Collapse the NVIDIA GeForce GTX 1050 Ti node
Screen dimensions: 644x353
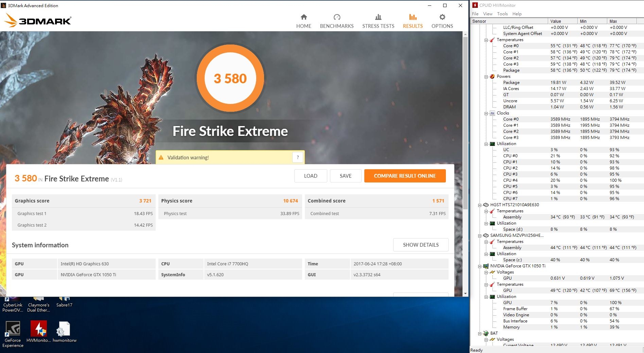click(x=480, y=266)
